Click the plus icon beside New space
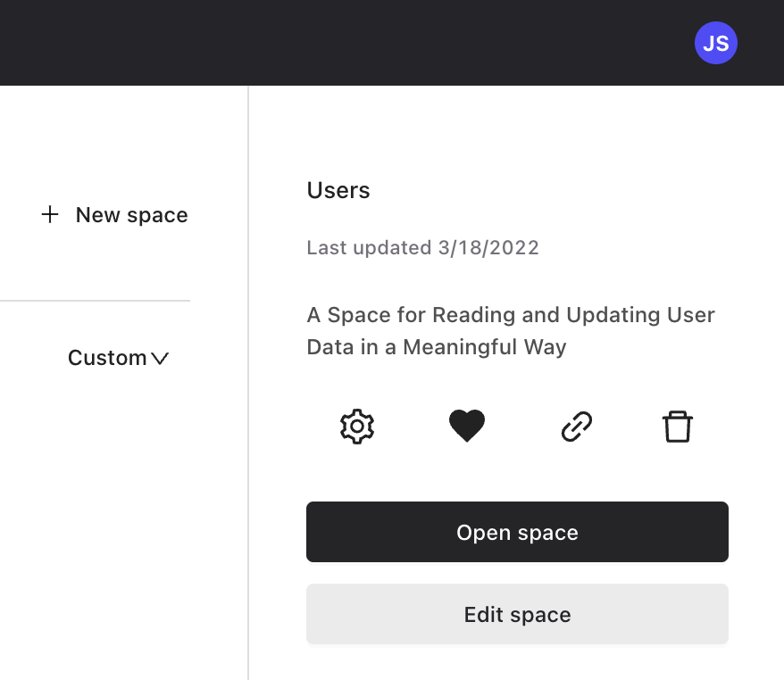The height and width of the screenshot is (680, 784). tap(49, 215)
